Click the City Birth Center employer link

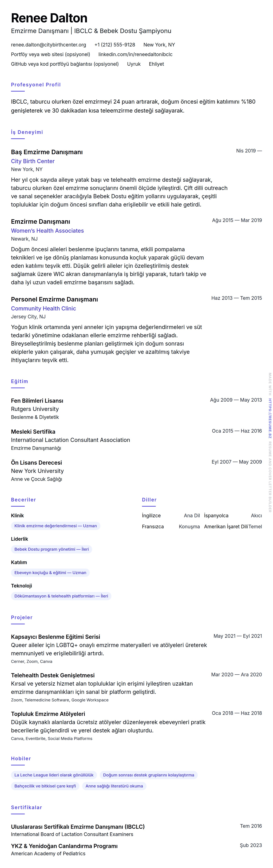point(33,161)
